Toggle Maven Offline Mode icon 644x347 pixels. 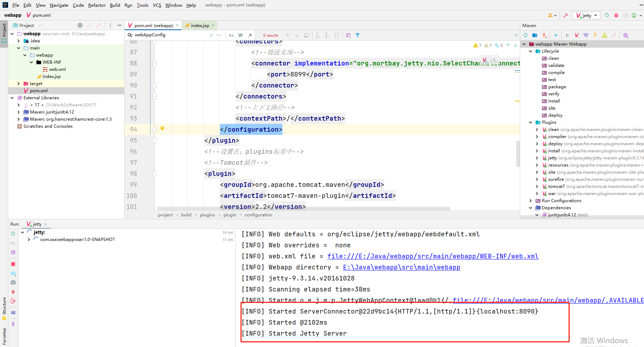[x=586, y=35]
